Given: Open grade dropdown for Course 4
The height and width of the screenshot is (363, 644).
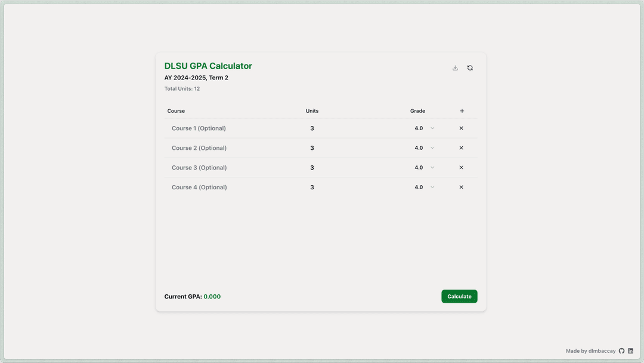Looking at the screenshot, I should pyautogui.click(x=425, y=187).
